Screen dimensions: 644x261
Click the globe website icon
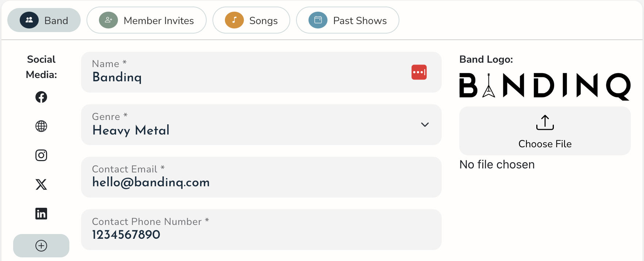41,126
